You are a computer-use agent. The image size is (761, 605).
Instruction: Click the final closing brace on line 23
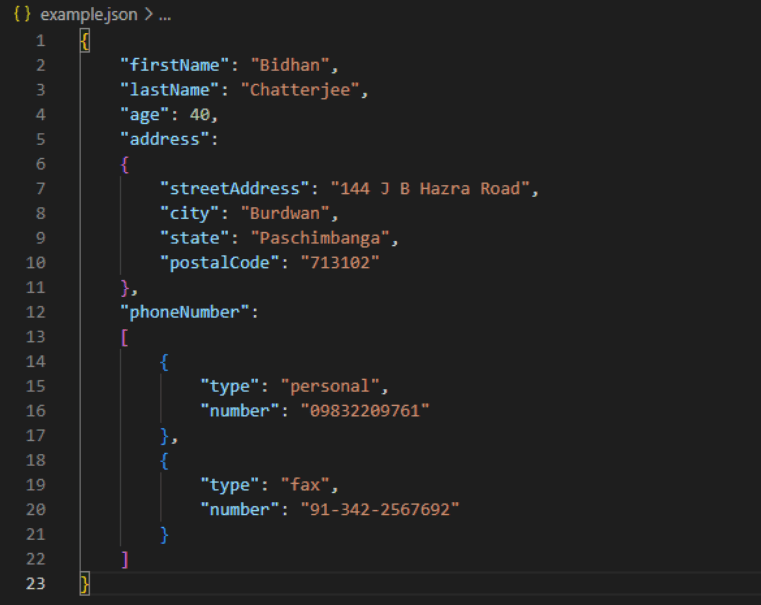point(85,584)
